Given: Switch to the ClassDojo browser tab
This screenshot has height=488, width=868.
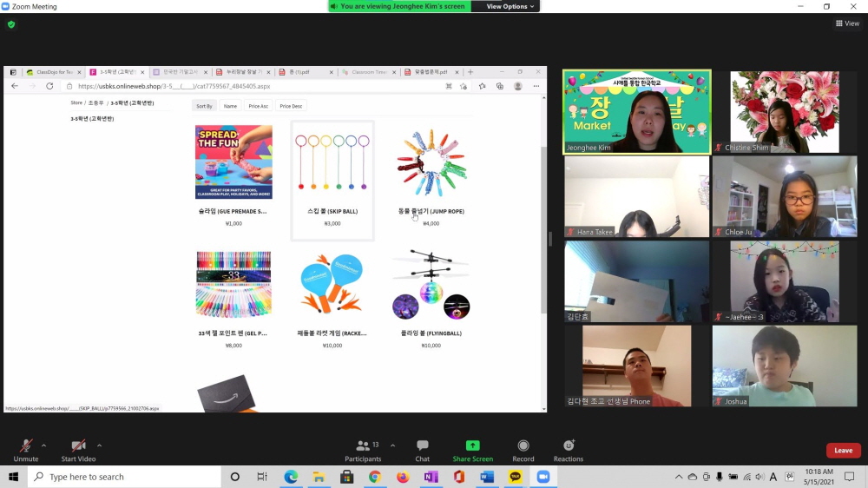Looking at the screenshot, I should tap(53, 72).
